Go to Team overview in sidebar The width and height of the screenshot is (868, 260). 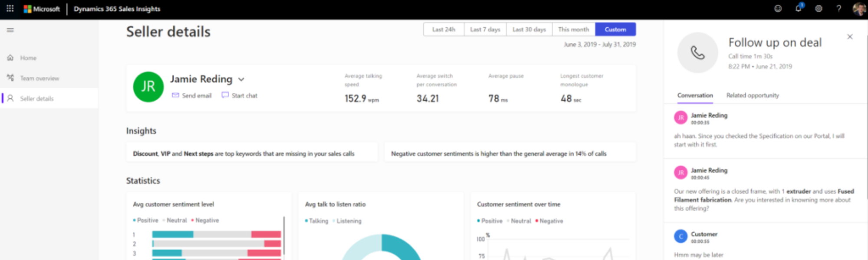39,78
